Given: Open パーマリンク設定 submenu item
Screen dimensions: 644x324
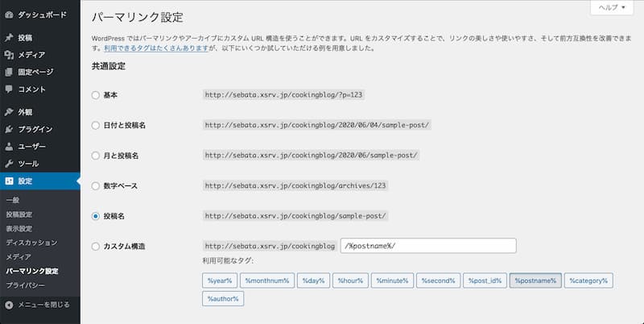Looking at the screenshot, I should (x=32, y=271).
